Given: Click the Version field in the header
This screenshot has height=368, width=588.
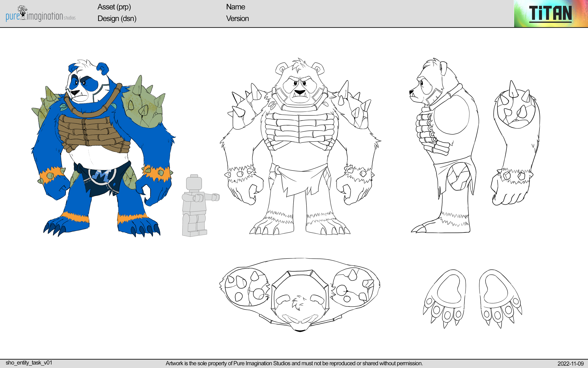Looking at the screenshot, I should pyautogui.click(x=237, y=19).
